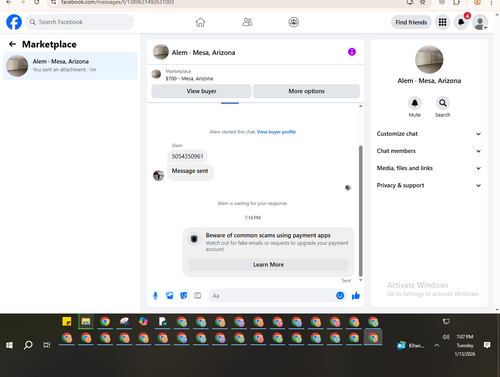
Task: Go to the Home feed icon
Action: 200,22
